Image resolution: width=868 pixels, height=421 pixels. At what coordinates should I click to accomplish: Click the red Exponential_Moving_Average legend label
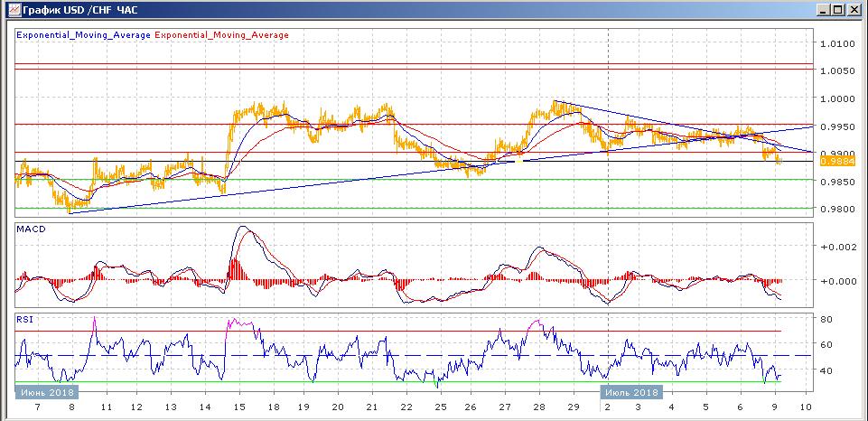222,35
